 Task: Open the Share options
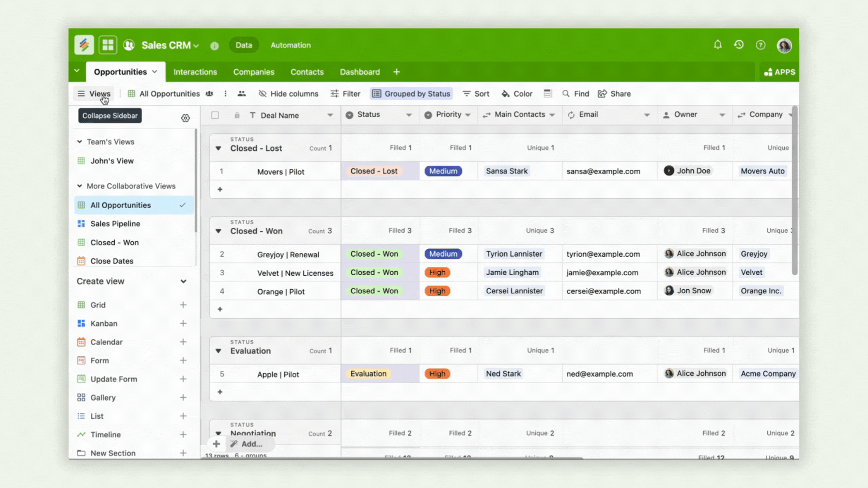point(614,93)
